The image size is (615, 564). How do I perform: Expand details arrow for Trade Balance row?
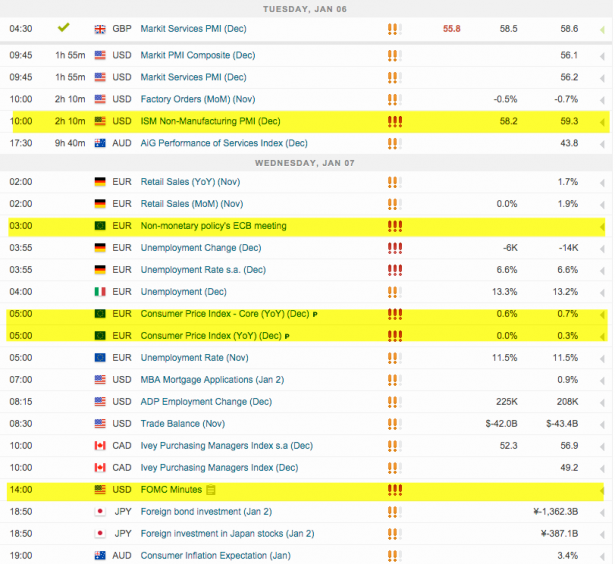point(602,424)
